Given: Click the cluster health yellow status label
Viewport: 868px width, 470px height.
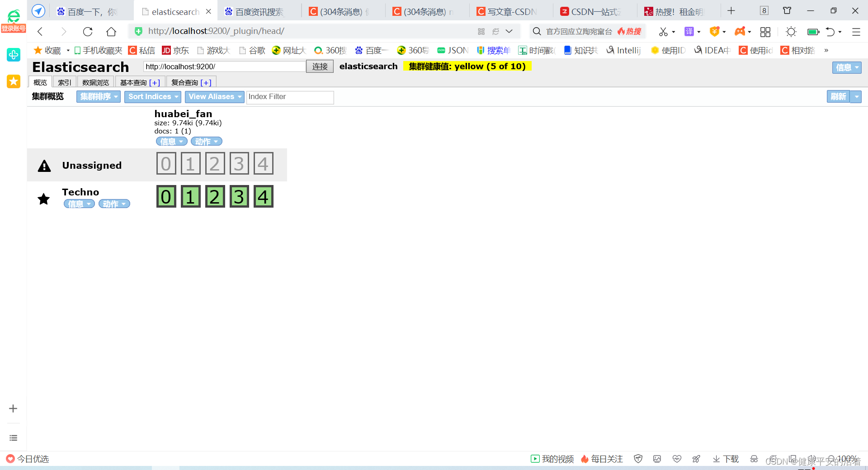Looking at the screenshot, I should [x=467, y=66].
